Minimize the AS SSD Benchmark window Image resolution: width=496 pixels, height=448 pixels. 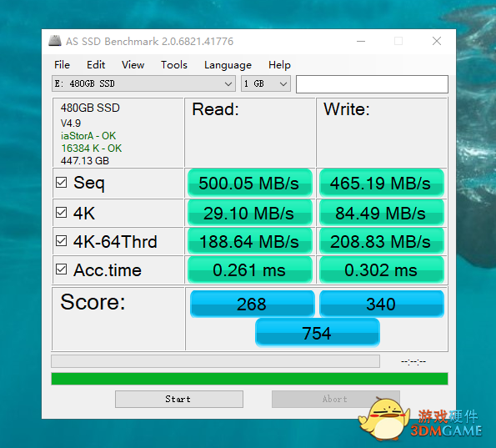pyautogui.click(x=361, y=41)
